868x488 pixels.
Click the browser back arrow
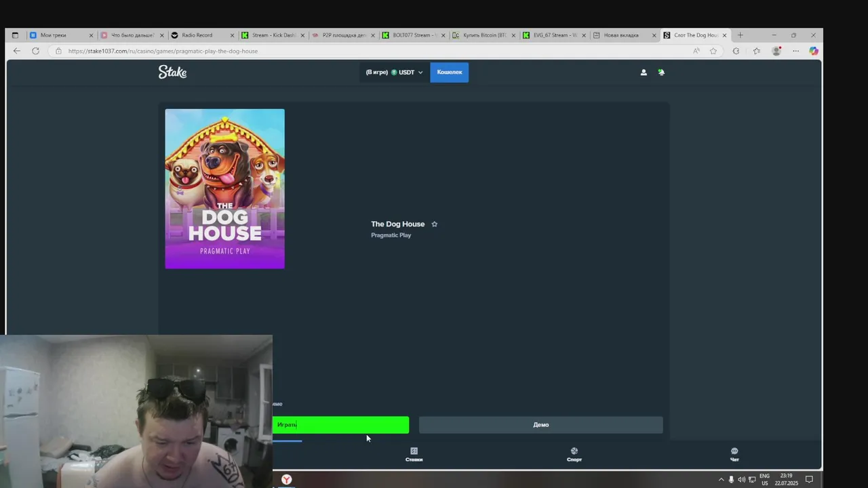pos(17,51)
